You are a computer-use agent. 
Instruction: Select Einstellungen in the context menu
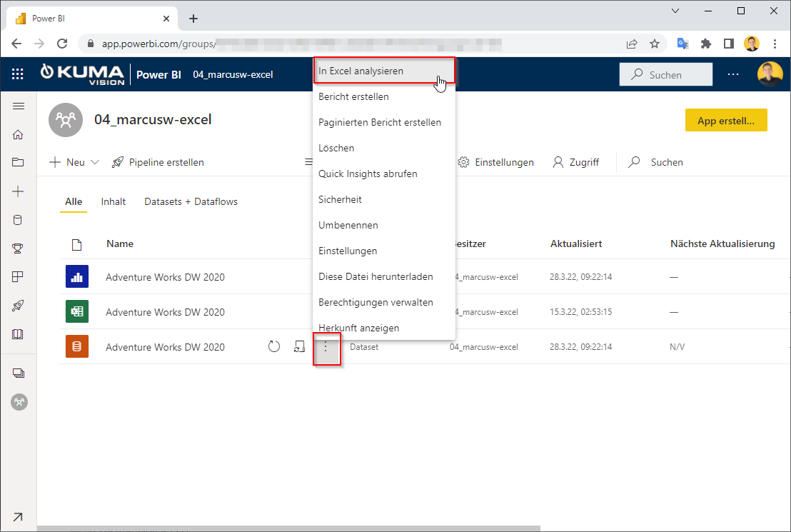(384, 251)
